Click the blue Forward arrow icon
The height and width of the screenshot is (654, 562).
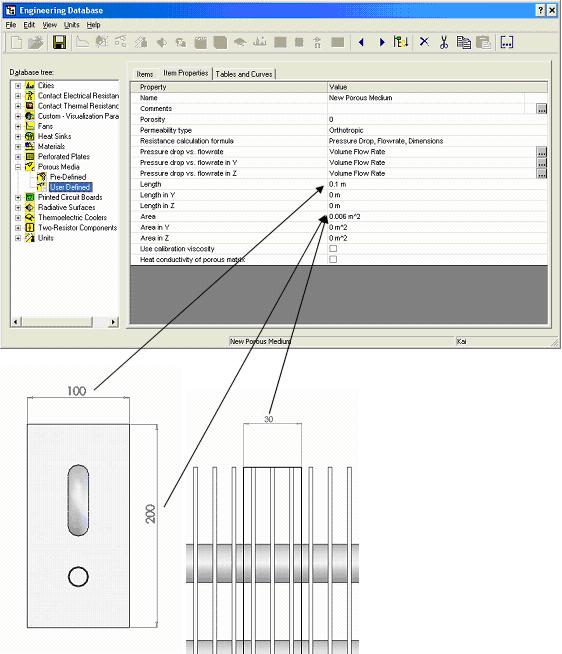coord(381,42)
